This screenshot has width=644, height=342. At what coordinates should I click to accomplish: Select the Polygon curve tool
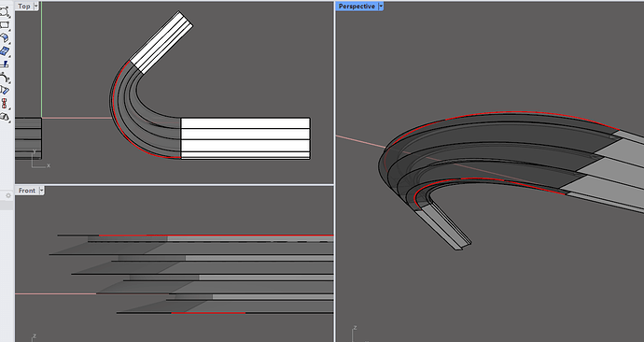tap(4, 12)
